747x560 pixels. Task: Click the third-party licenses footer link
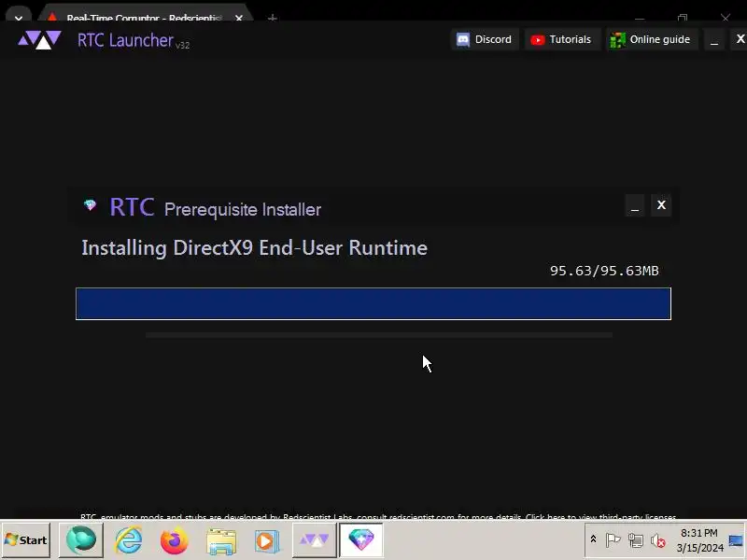tap(600, 516)
